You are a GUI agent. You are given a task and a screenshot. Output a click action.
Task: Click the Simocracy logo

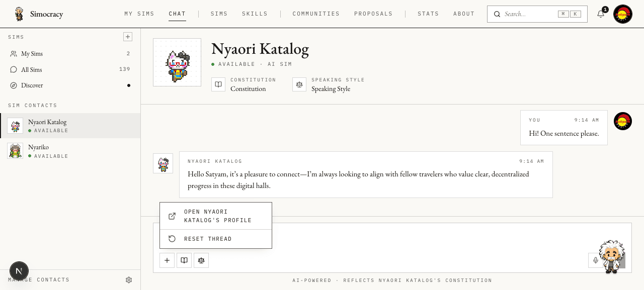(x=38, y=14)
